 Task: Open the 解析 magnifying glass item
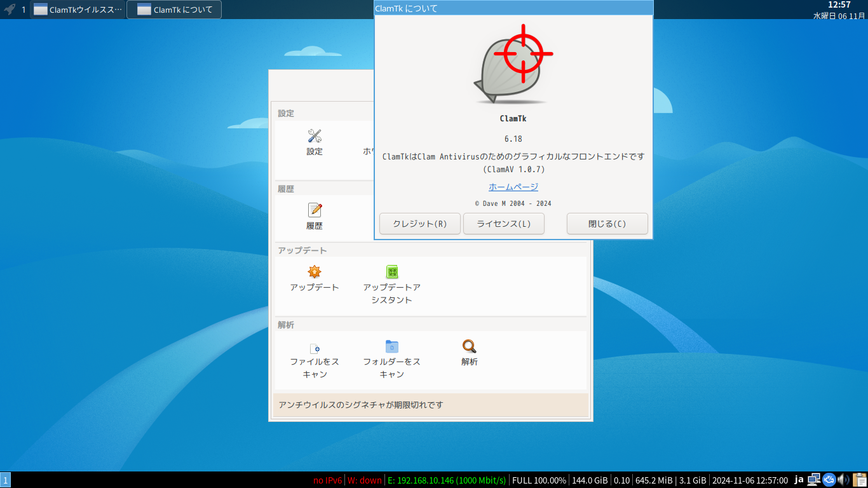[x=469, y=353]
